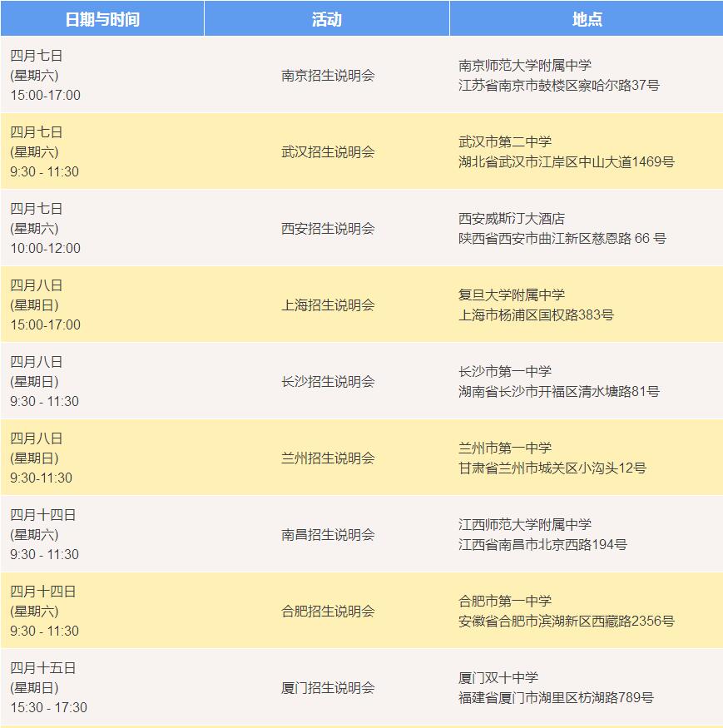Select the 武汉市第二中学 location
This screenshot has width=723, height=728.
tap(505, 142)
